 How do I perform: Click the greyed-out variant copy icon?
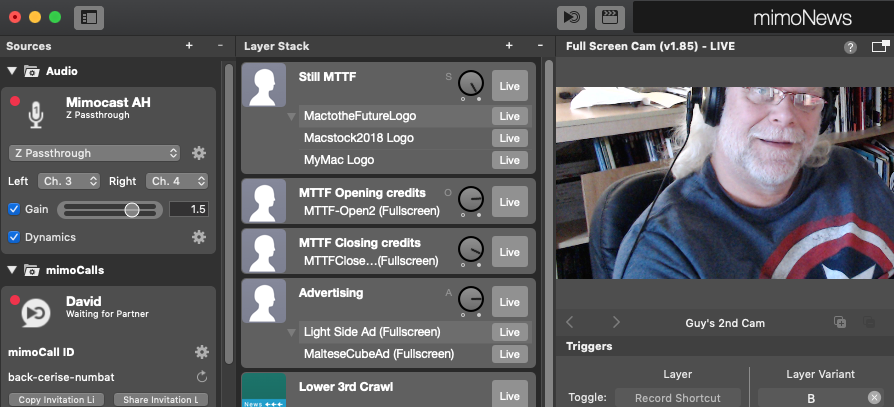[869, 322]
